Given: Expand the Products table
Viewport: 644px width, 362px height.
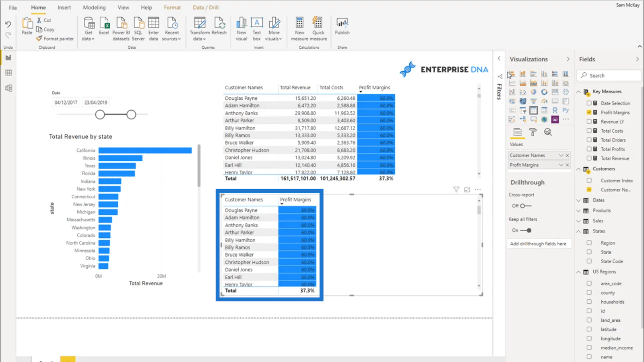Looking at the screenshot, I should (578, 210).
